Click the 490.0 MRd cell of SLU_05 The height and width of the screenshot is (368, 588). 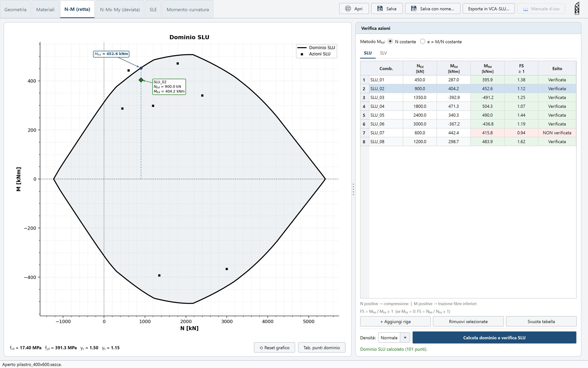click(488, 115)
